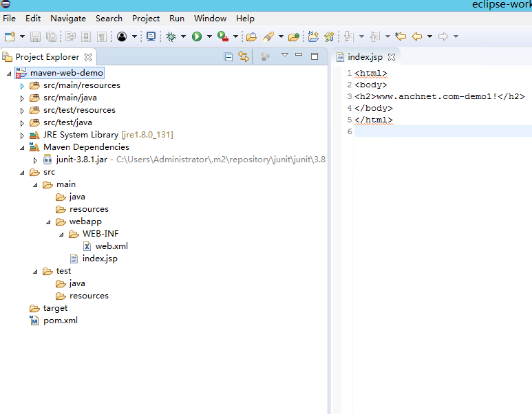Click the h2 line in index.jsp editor

pos(439,97)
